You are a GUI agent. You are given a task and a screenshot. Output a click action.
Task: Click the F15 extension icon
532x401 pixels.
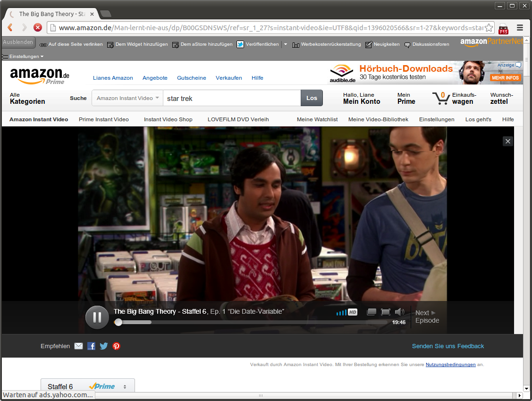tap(504, 29)
